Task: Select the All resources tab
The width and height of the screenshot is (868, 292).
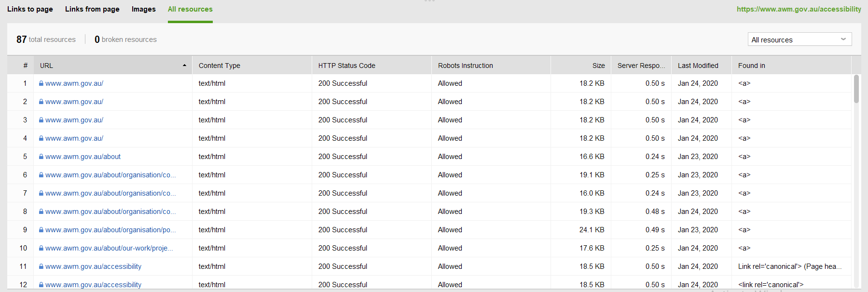Action: point(190,9)
